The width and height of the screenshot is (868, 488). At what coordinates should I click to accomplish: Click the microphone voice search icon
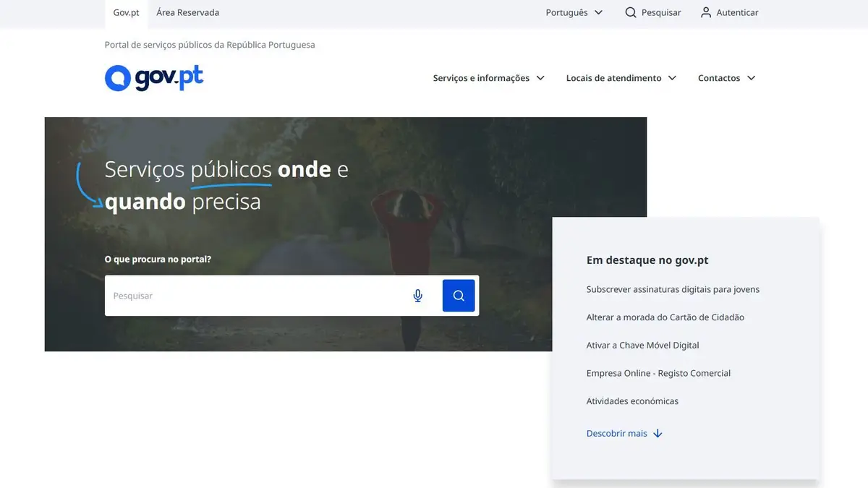(x=417, y=296)
